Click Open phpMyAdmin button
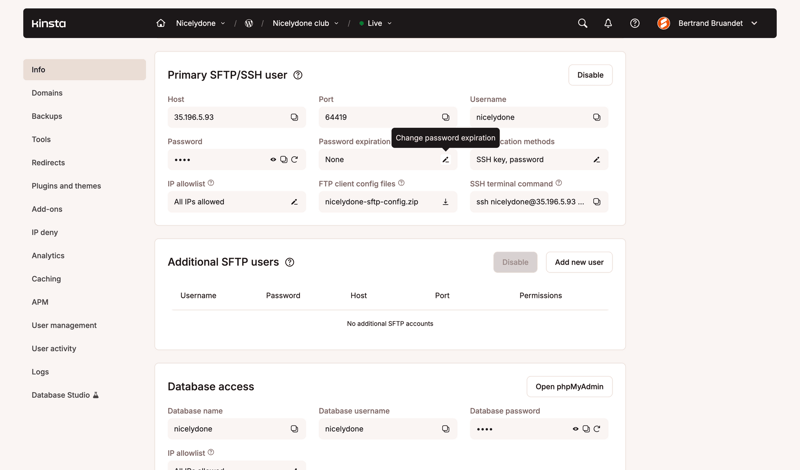 click(569, 387)
